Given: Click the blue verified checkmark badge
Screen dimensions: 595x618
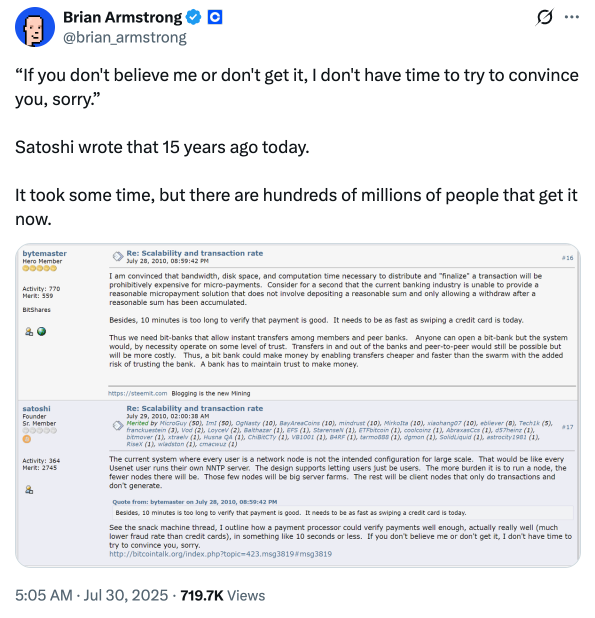Looking at the screenshot, I should tap(193, 17).
